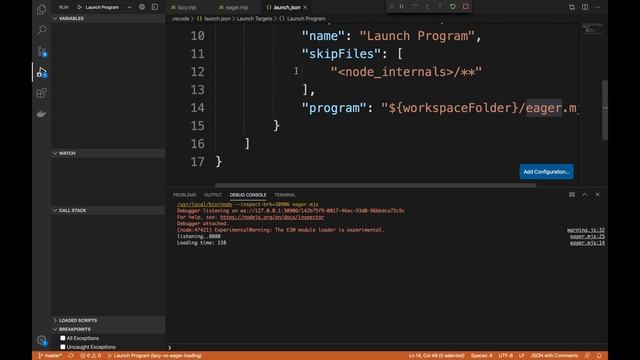Collapse the Breakpoints section

click(108, 329)
